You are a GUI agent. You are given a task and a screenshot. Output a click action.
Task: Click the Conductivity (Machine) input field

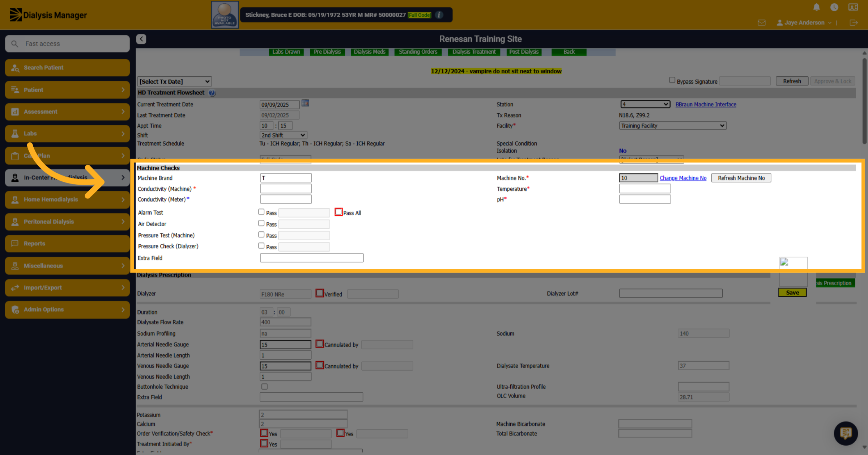point(286,189)
